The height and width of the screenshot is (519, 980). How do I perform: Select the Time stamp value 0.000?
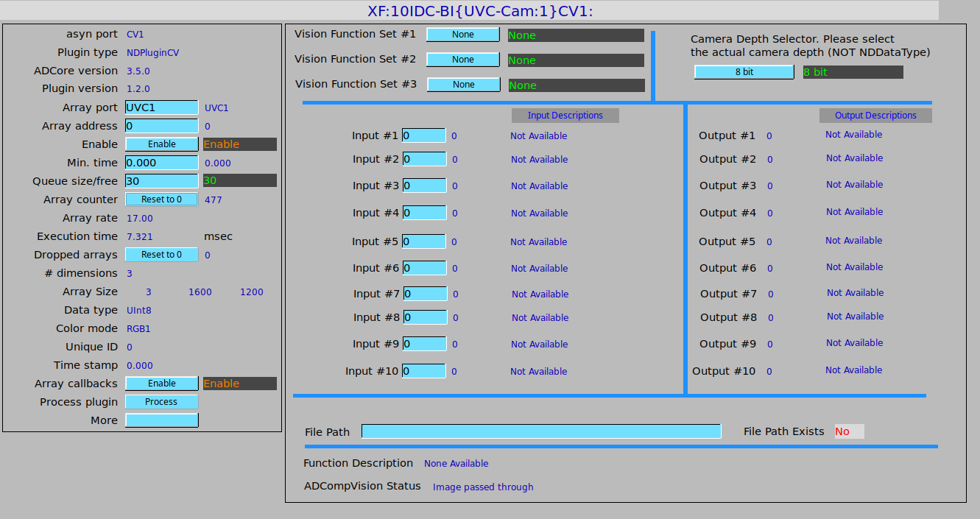point(140,365)
